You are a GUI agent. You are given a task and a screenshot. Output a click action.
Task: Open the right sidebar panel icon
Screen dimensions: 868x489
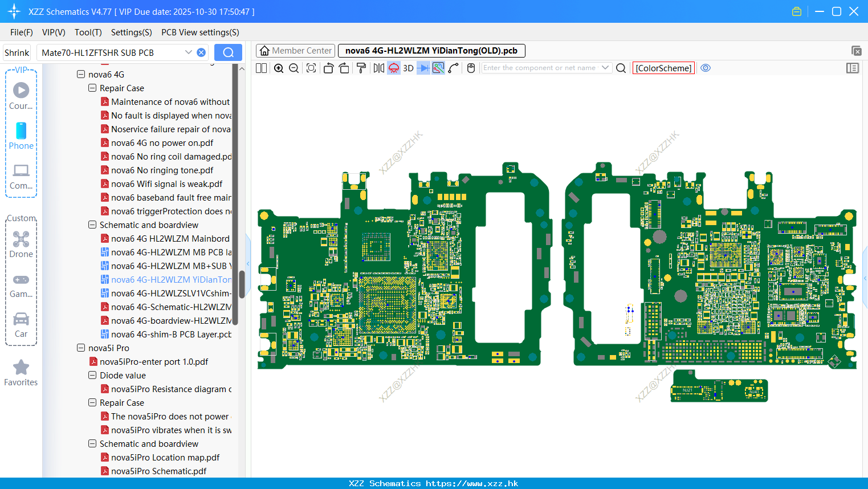click(853, 68)
